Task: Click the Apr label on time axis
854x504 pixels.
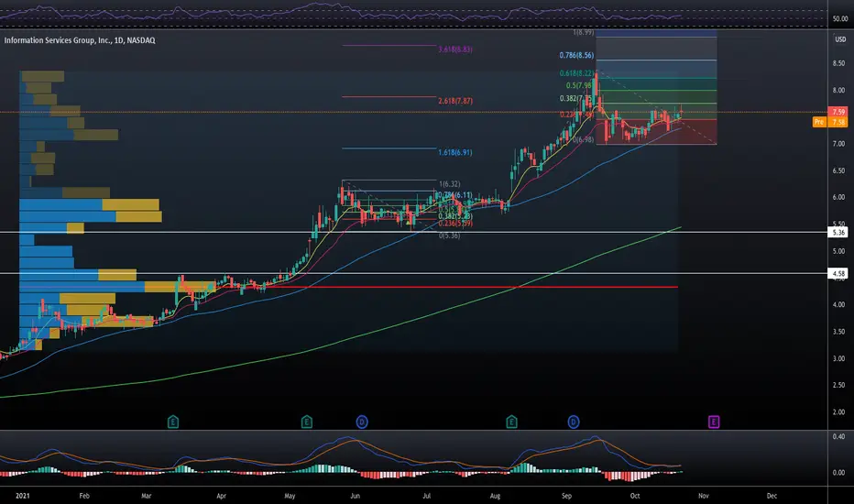Action: click(221, 496)
